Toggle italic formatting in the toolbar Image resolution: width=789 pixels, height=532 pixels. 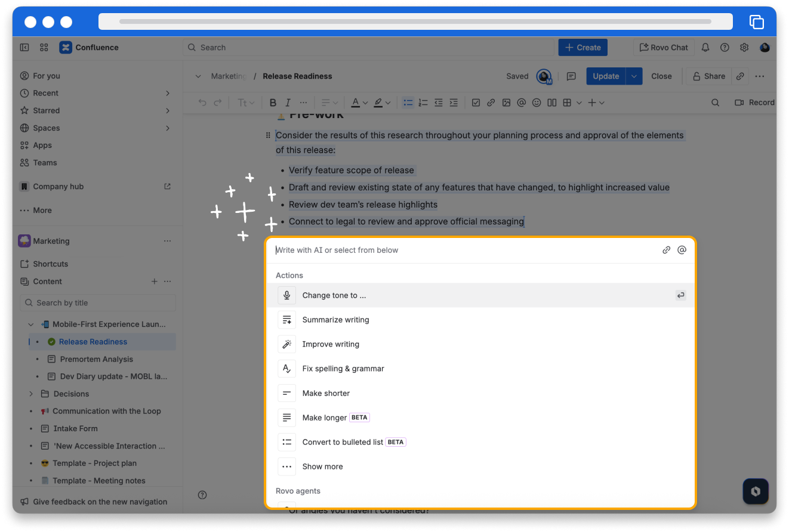point(288,103)
